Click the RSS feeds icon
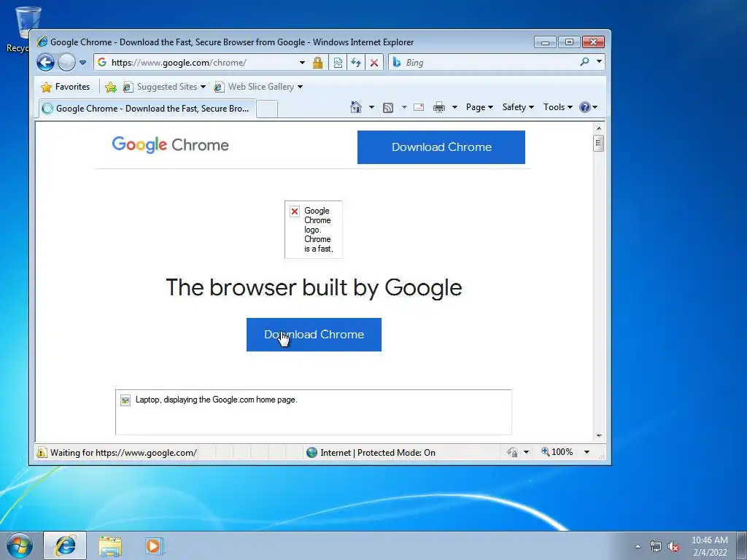747x560 pixels. click(x=388, y=108)
